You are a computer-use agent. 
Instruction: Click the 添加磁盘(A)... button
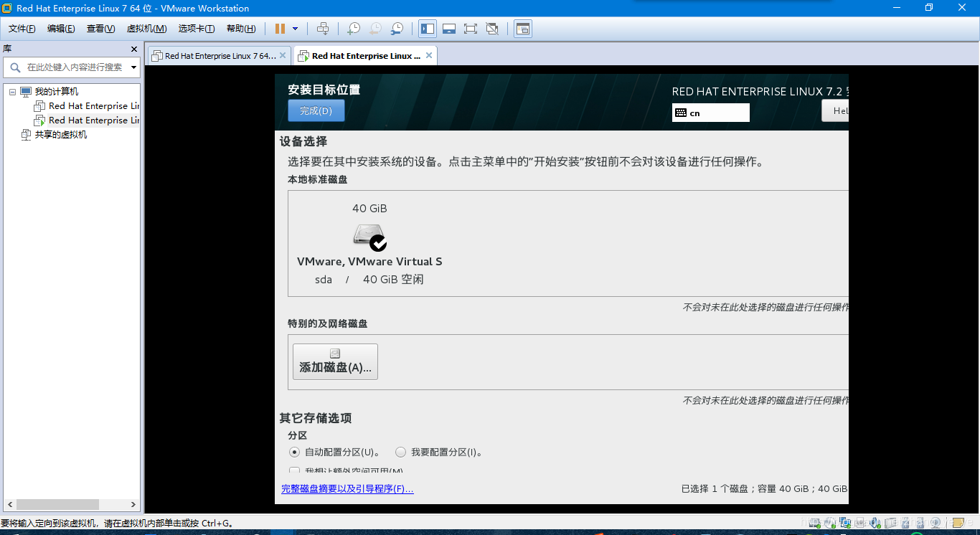tap(335, 361)
